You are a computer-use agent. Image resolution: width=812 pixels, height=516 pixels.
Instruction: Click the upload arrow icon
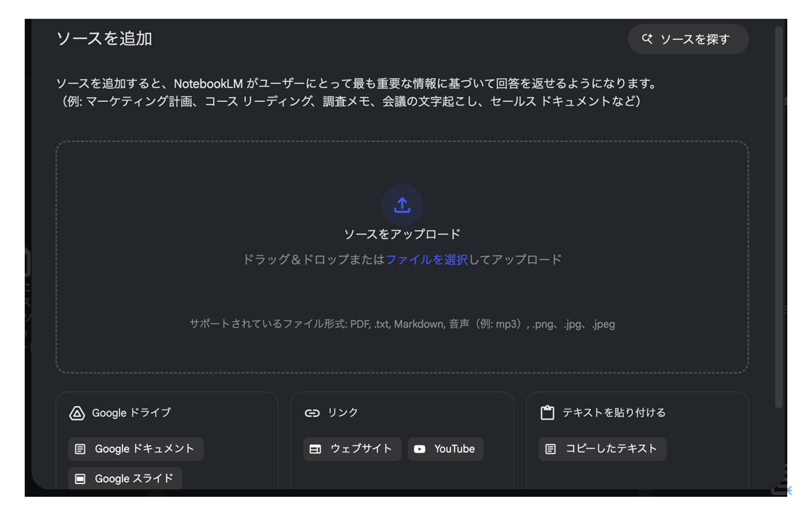402,205
